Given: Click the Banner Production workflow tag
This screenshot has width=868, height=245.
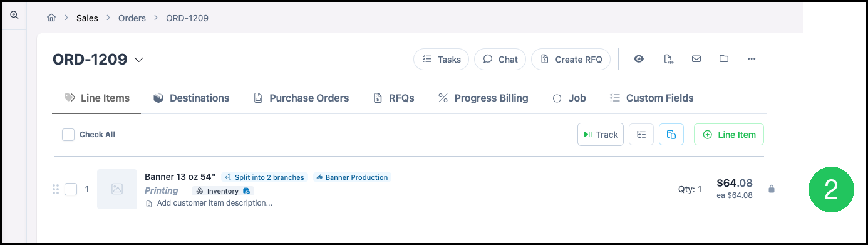Looking at the screenshot, I should pos(353,177).
